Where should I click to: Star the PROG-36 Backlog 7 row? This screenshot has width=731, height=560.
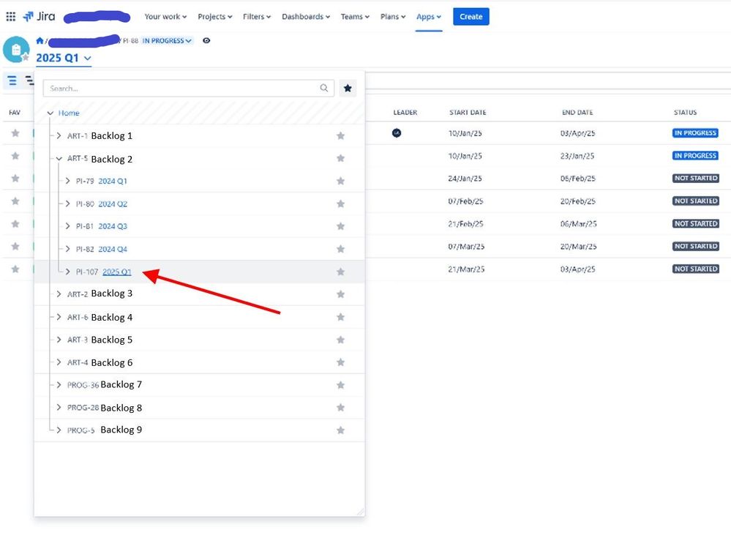click(341, 384)
